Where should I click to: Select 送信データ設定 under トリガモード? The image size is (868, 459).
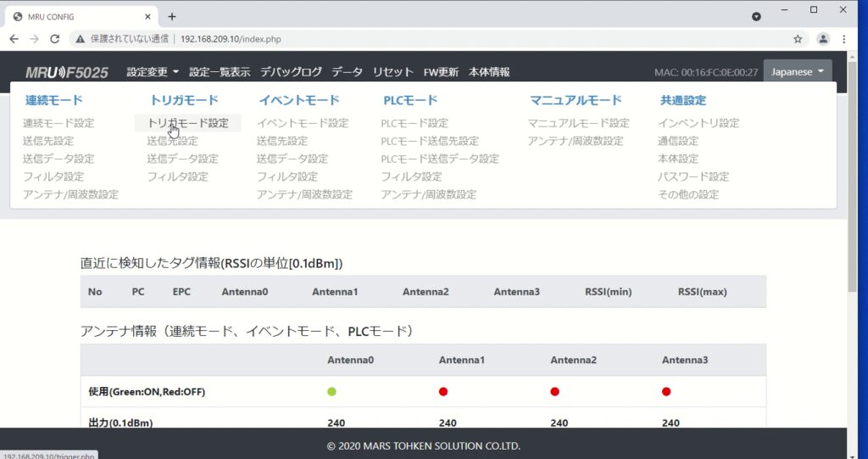tap(183, 159)
